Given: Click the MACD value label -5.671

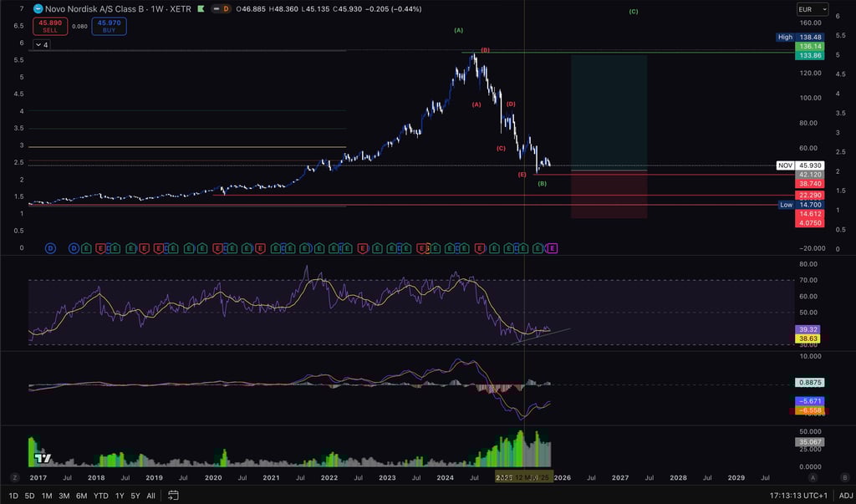Looking at the screenshot, I should 810,401.
